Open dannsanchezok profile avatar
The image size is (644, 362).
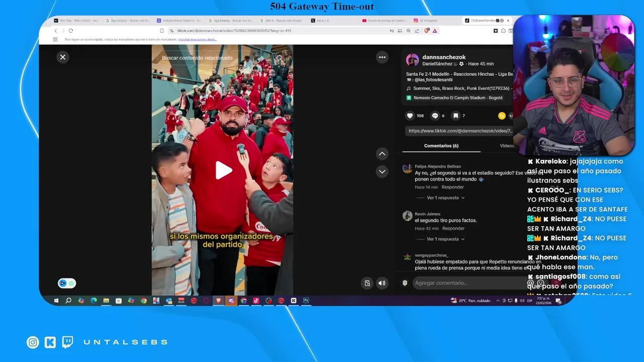coord(413,60)
